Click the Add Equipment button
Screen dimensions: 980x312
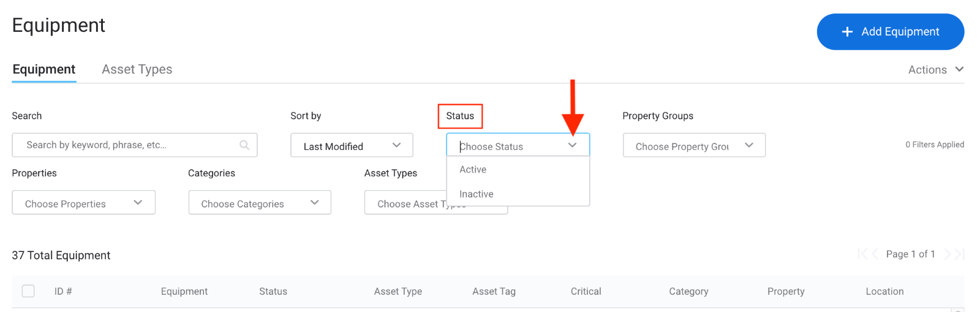(891, 32)
